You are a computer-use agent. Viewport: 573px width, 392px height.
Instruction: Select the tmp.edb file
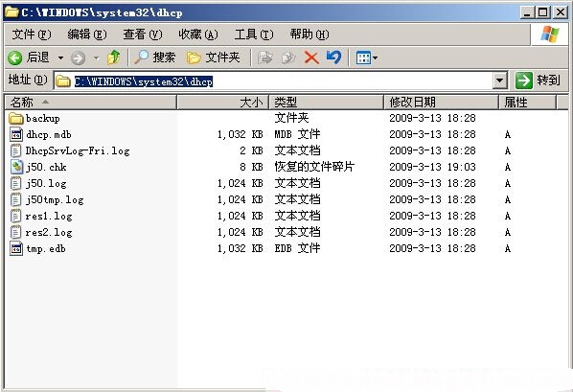pos(38,248)
